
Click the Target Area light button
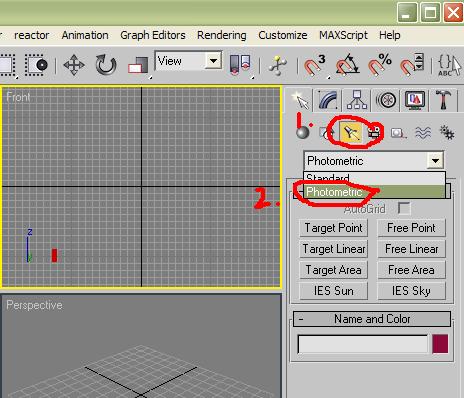pos(333,270)
